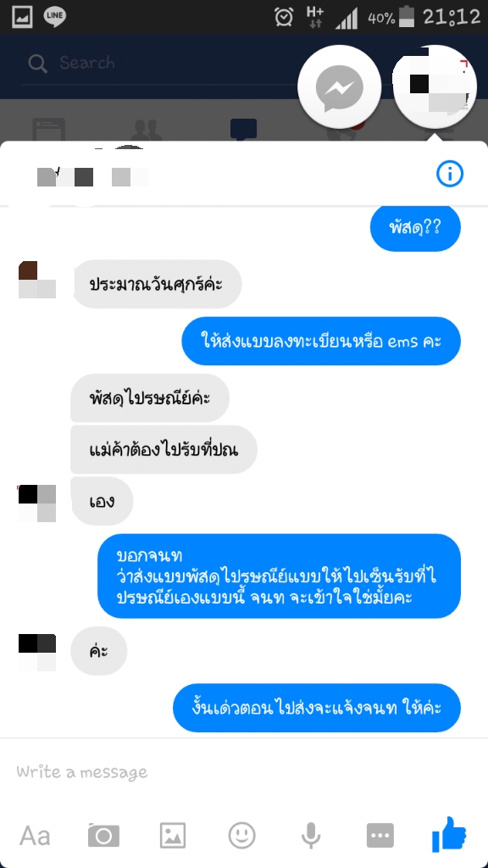
Task: Open the camera icon
Action: pos(103,835)
